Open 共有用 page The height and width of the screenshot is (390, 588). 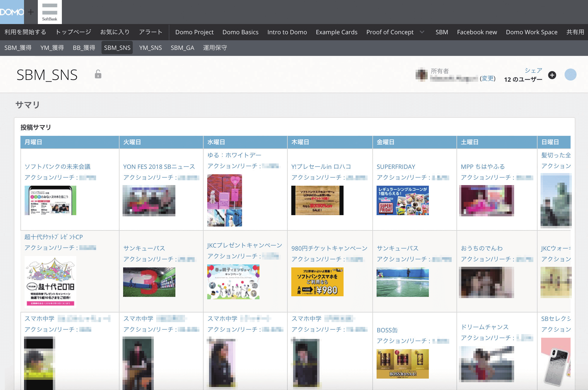click(x=575, y=32)
